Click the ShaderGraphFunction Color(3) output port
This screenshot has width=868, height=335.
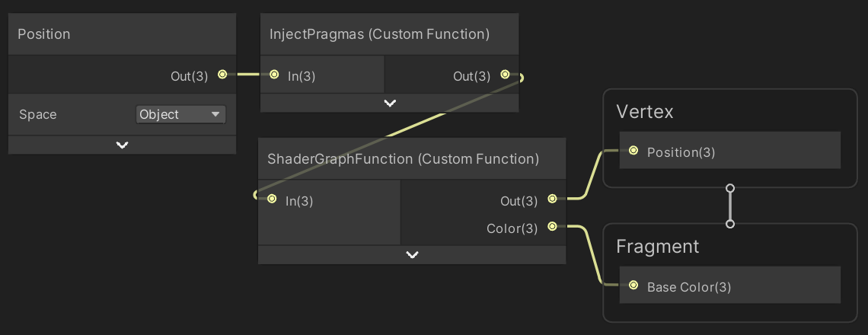coord(552,226)
